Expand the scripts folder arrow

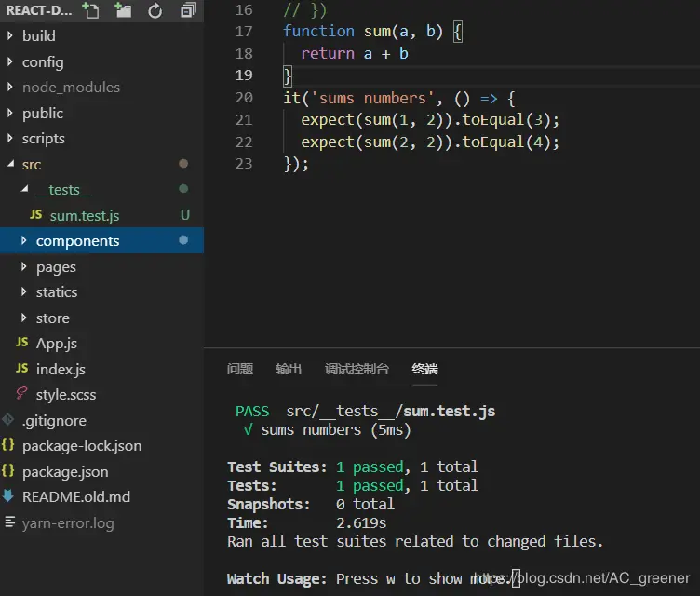coord(10,138)
